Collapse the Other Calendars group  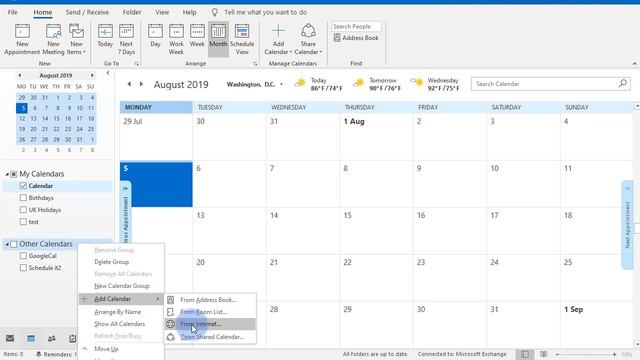click(x=7, y=244)
